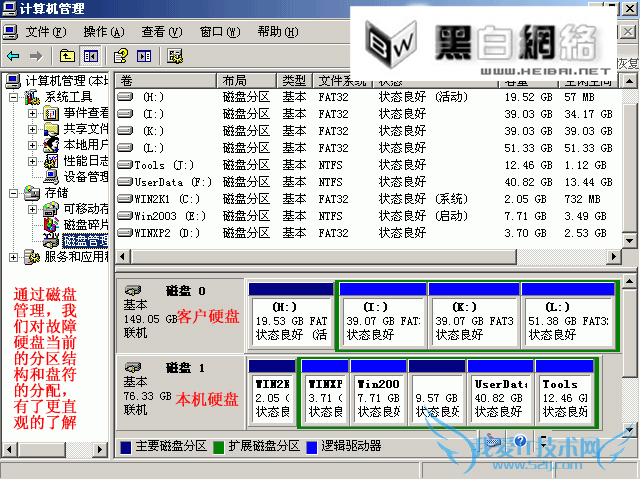Open the 查看(V) menu
640x480 pixels.
160,32
